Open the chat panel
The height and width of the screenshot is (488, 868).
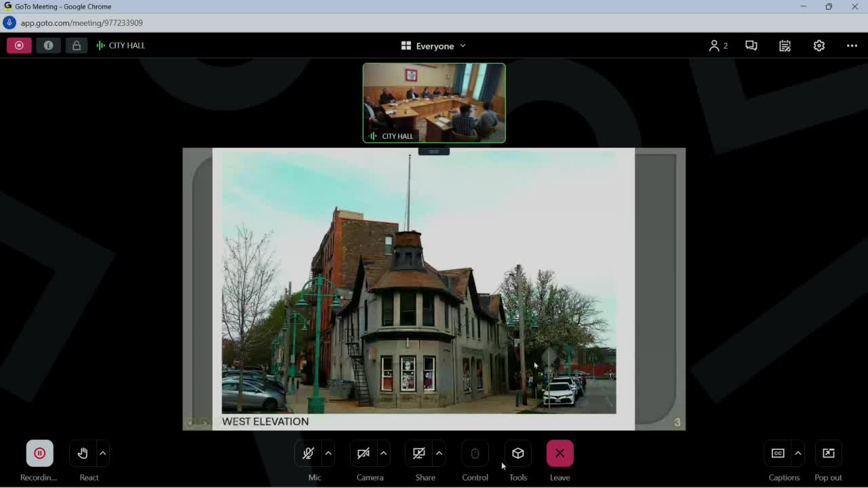point(751,45)
